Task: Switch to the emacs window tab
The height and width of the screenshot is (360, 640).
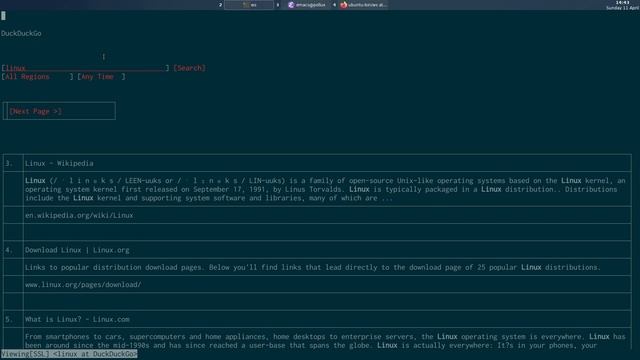Action: click(307, 5)
